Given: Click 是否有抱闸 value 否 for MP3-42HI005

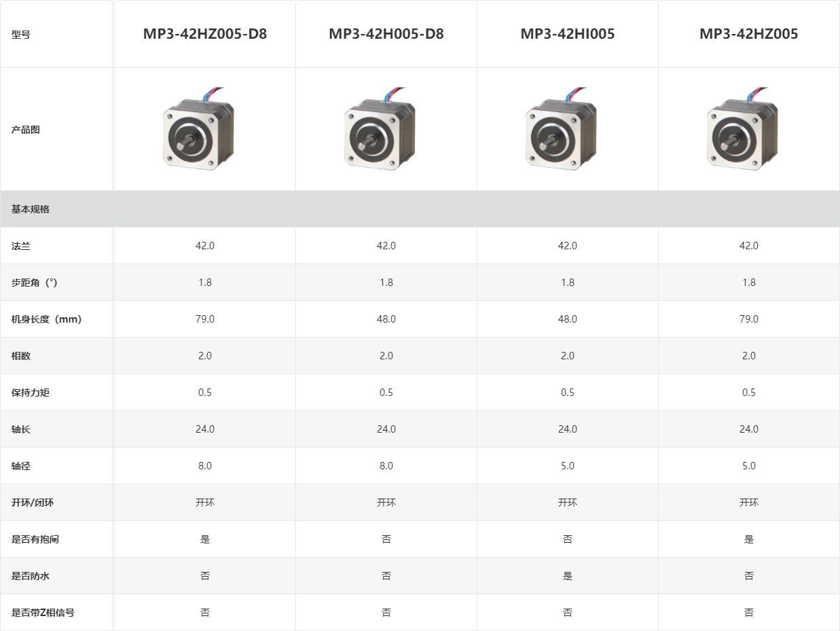Looking at the screenshot, I should (568, 539).
